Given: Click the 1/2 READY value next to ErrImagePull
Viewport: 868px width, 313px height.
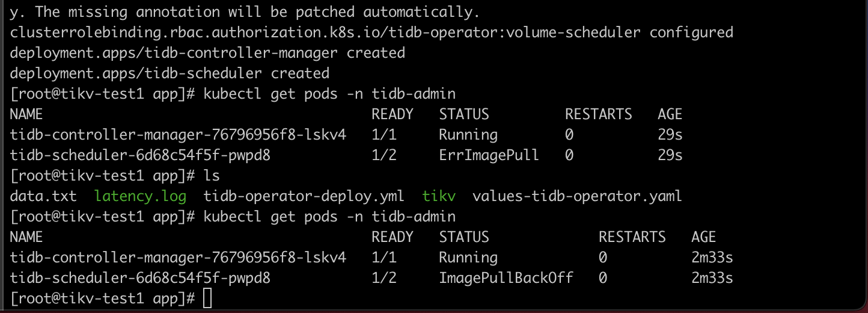Looking at the screenshot, I should coord(384,155).
